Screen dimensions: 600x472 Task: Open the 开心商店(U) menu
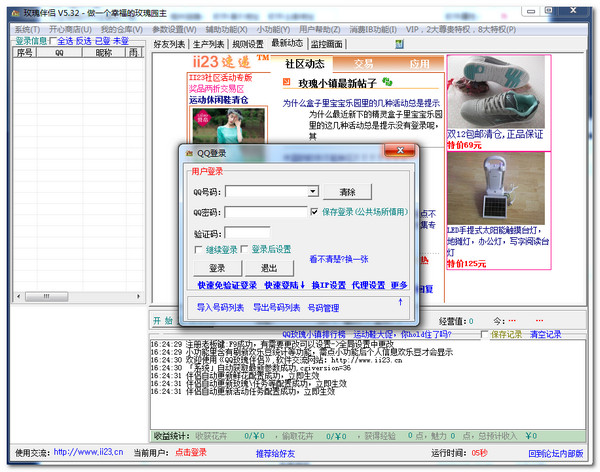tap(70, 29)
